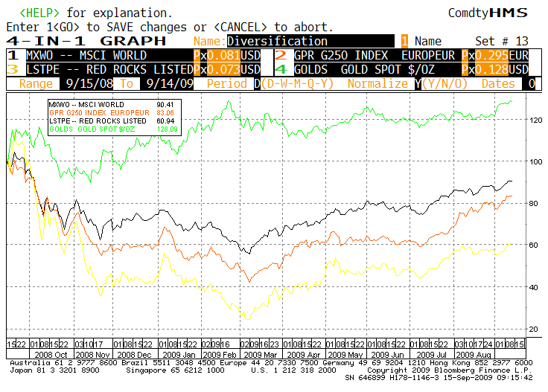The width and height of the screenshot is (548, 392).
Task: Click the GOLDS GOLD SPOT $/OZ security field
Action: 377,69
